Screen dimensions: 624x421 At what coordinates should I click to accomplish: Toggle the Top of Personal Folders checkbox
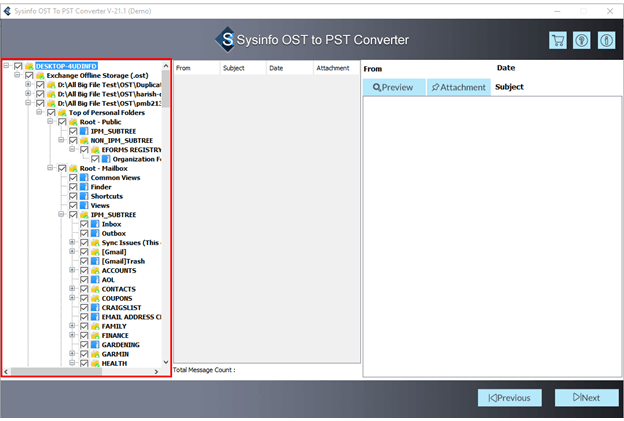(x=51, y=113)
